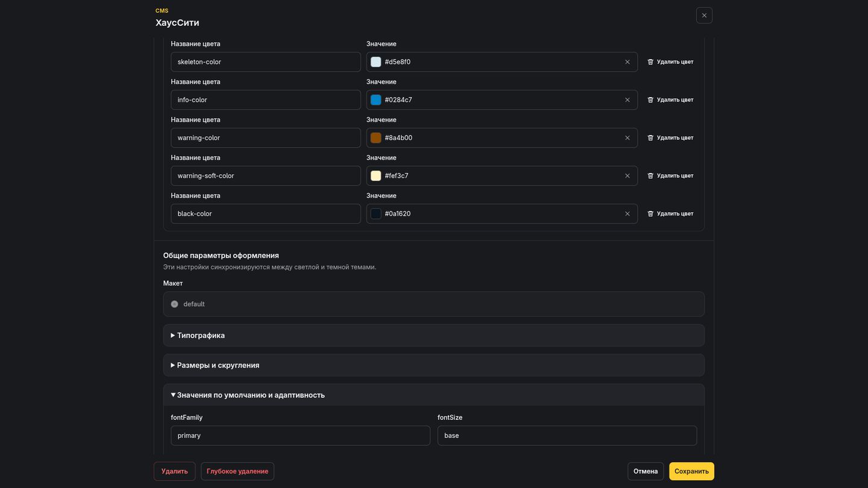
Task: Focus the fontSize field containing base
Action: tap(567, 436)
